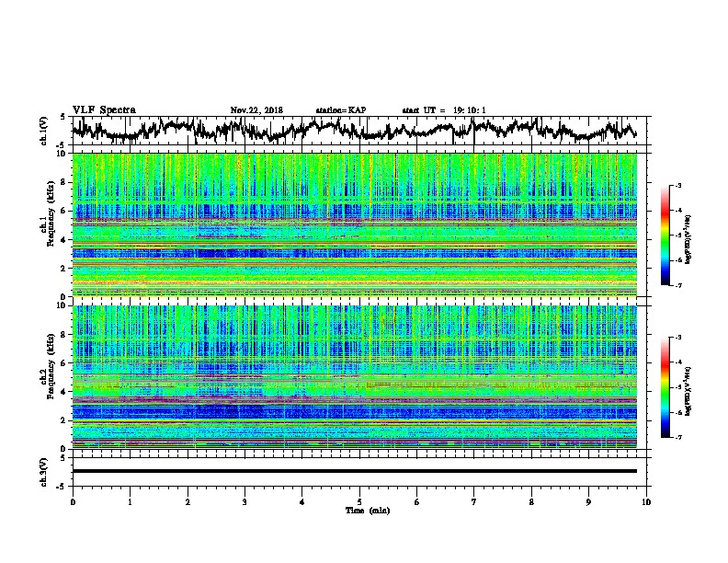
Task: Click the "10" frequency tick on ch.2 spectrogram
Action: tap(63, 305)
